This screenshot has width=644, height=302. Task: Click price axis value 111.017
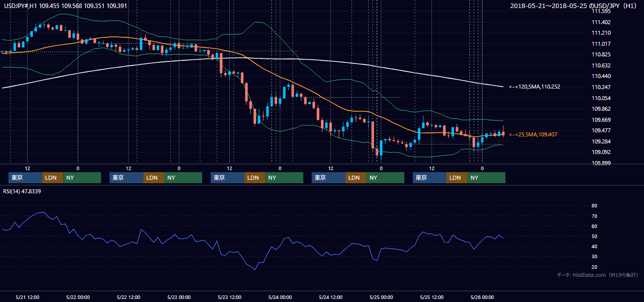click(x=601, y=44)
